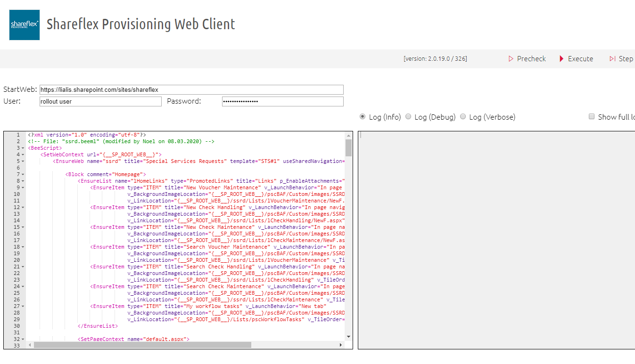This screenshot has width=635, height=364.
Task: Select the Log (Debug) radio button
Action: point(408,116)
